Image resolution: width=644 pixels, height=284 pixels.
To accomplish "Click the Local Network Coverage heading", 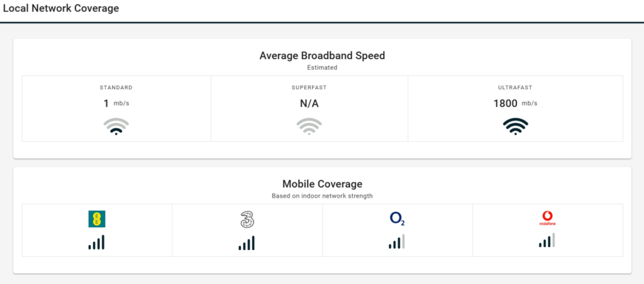I will pos(61,9).
